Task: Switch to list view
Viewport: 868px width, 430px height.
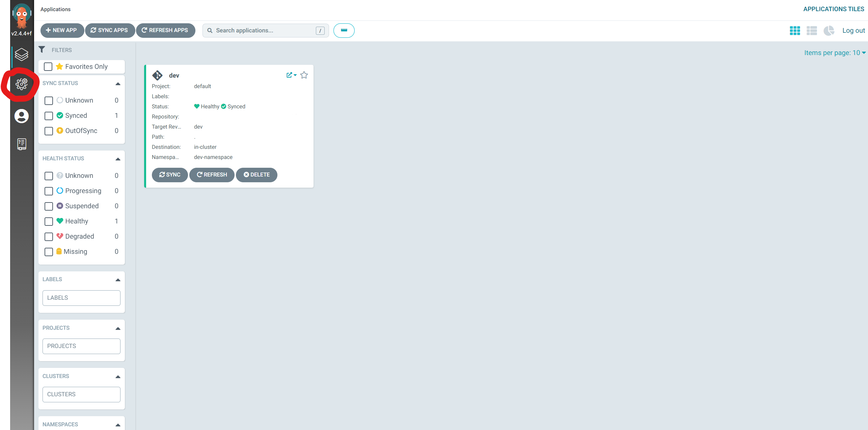Action: pyautogui.click(x=812, y=31)
